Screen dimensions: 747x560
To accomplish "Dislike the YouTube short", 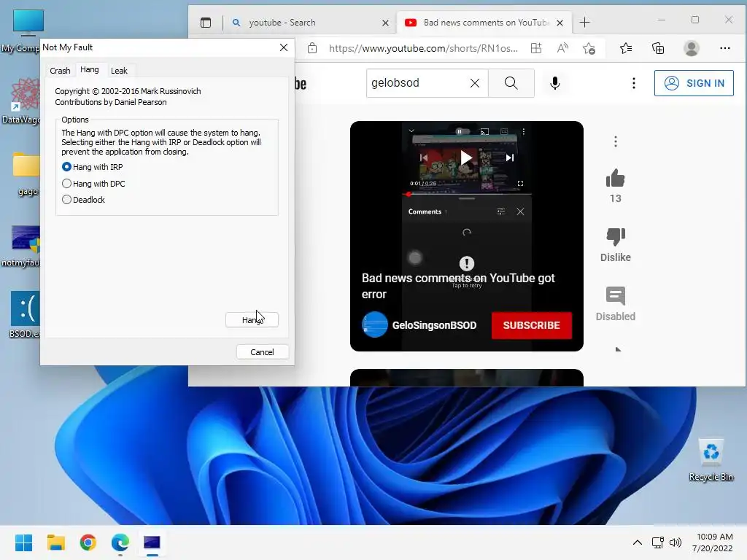I will (x=616, y=237).
